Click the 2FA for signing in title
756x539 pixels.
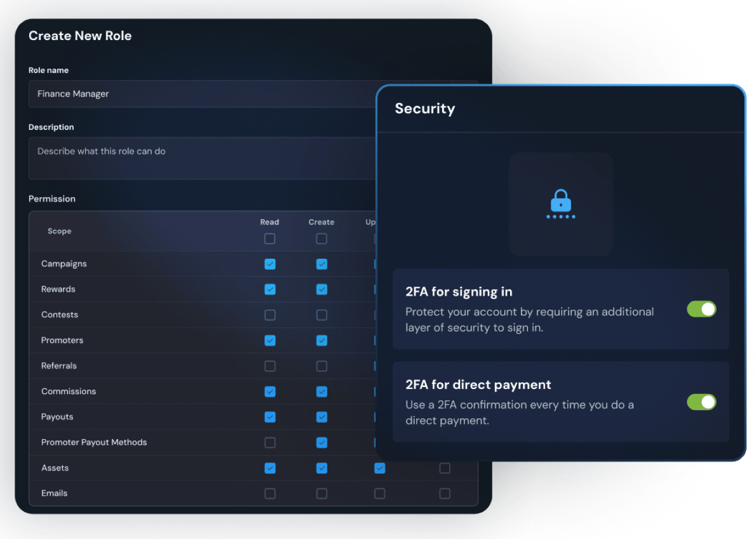459,292
